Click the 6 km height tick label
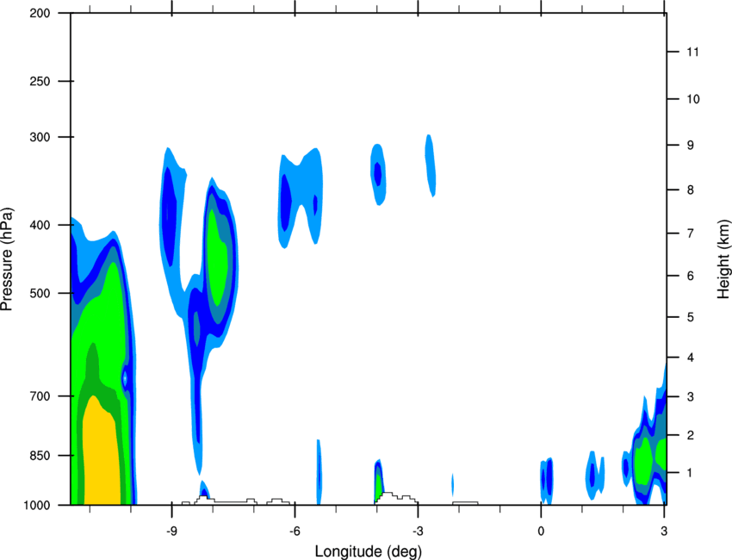 tap(690, 276)
